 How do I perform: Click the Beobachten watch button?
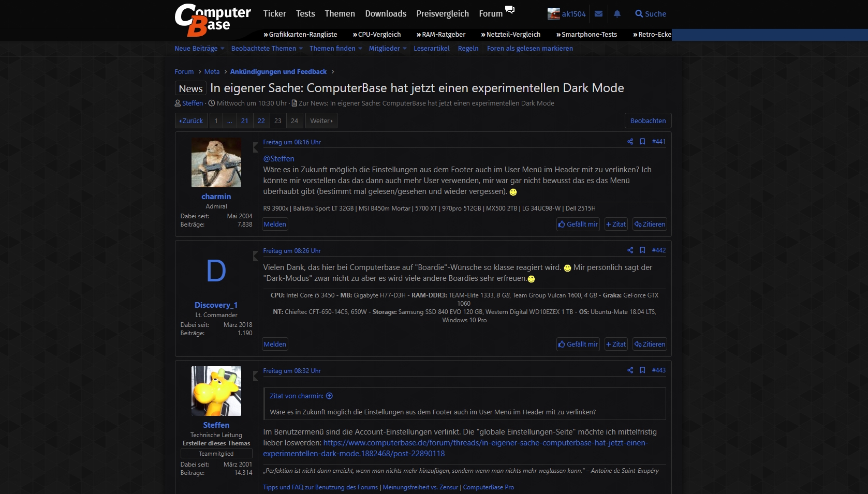[648, 121]
